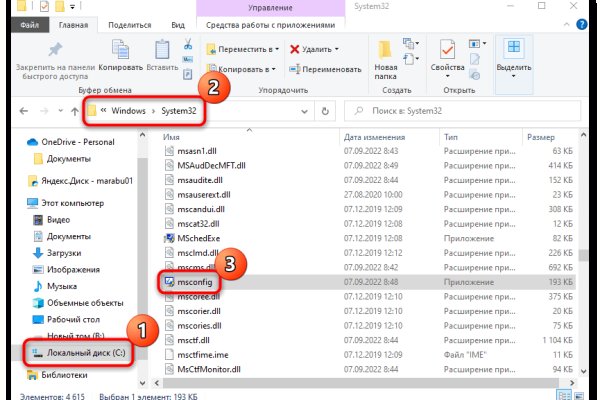Open the 'Copy to' dropdown
Image resolution: width=600 pixels, height=400 pixels.
[x=241, y=71]
